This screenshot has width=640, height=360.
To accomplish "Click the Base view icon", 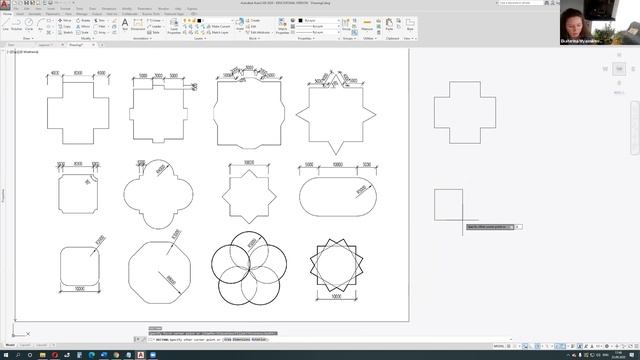I will click(x=410, y=24).
